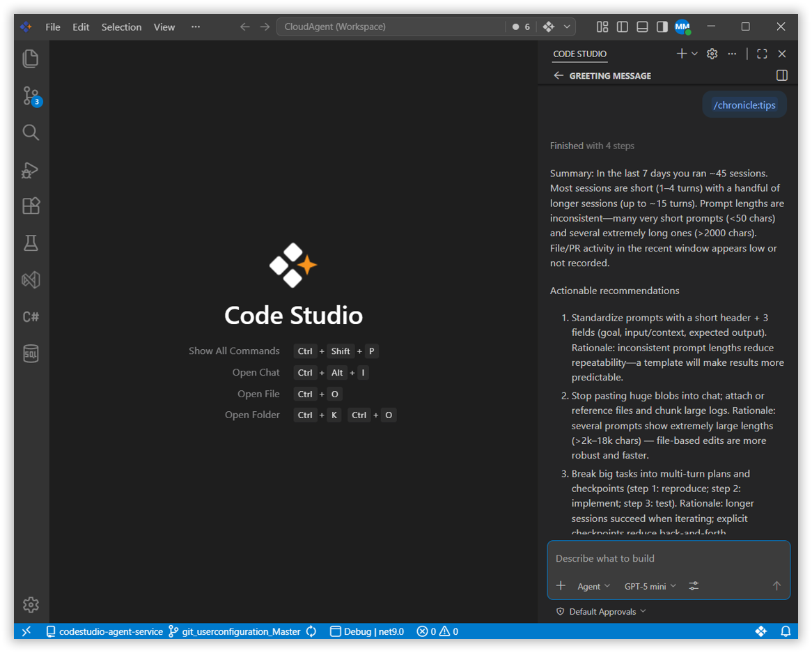Toggle the bottom panel visibility

tap(642, 27)
